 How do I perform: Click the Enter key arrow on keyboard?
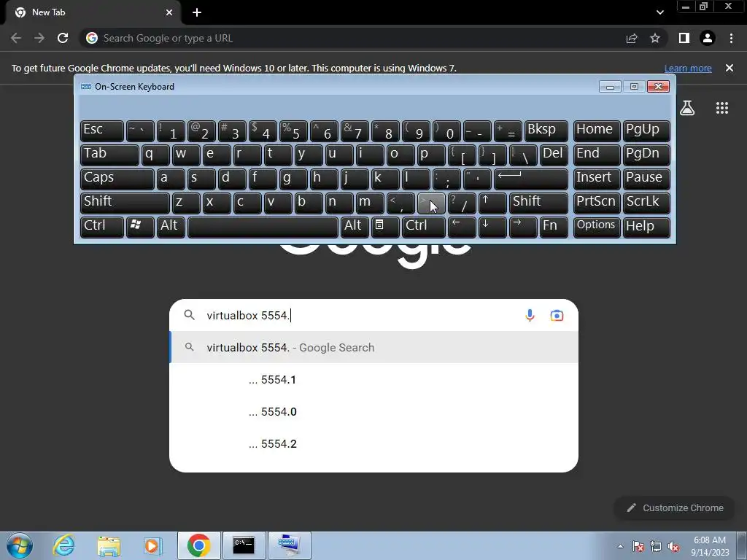531,179
